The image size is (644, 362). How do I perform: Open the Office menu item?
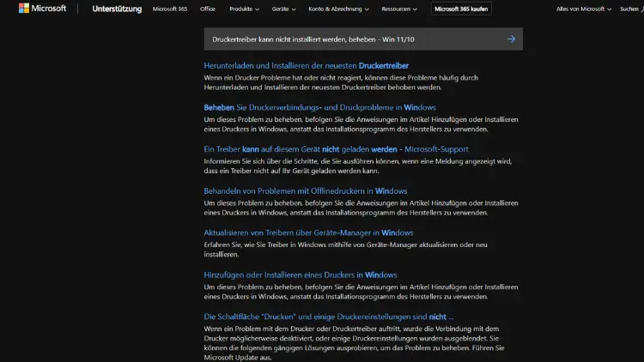click(208, 9)
